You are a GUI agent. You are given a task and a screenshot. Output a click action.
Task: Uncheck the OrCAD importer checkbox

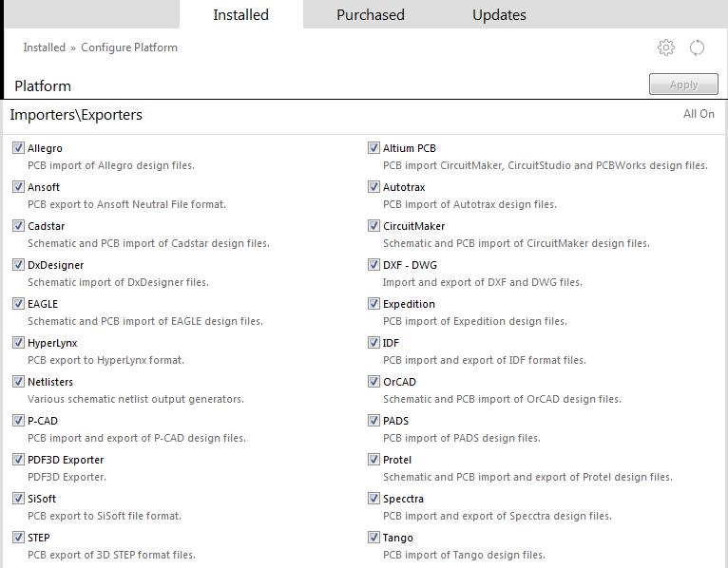pos(374,382)
